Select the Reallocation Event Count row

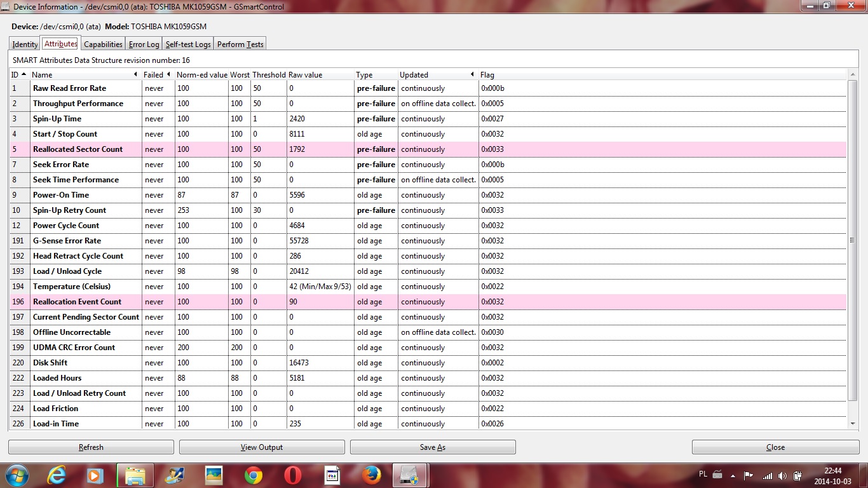tap(428, 302)
